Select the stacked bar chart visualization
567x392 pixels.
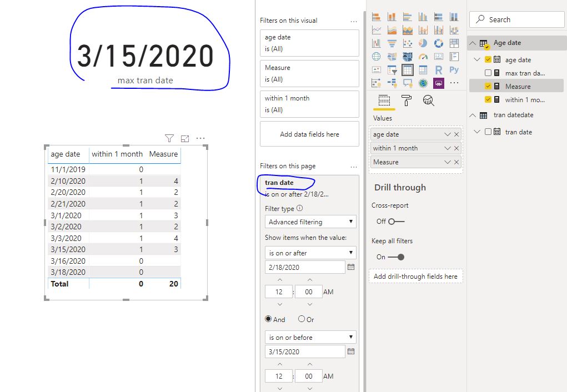pyautogui.click(x=377, y=17)
